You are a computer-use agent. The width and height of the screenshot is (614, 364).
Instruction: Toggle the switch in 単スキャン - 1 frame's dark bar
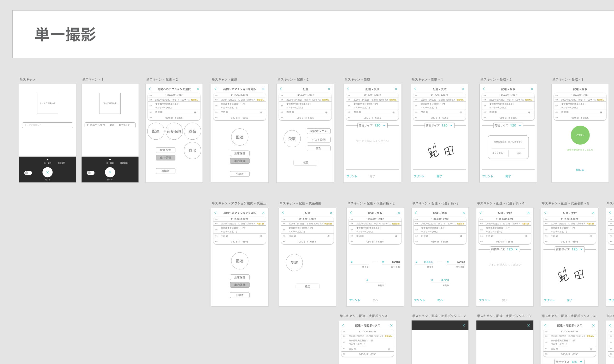tap(91, 173)
